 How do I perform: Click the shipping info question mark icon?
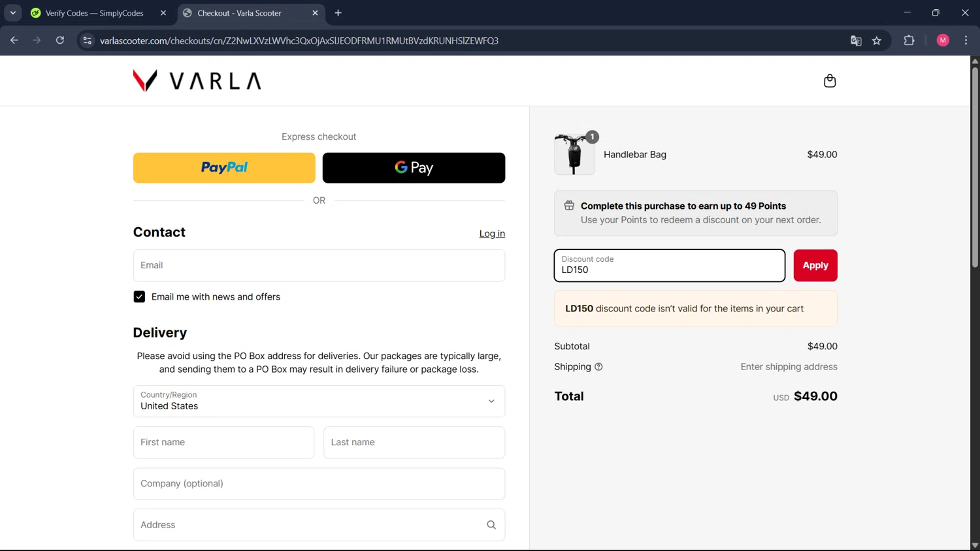(x=598, y=367)
